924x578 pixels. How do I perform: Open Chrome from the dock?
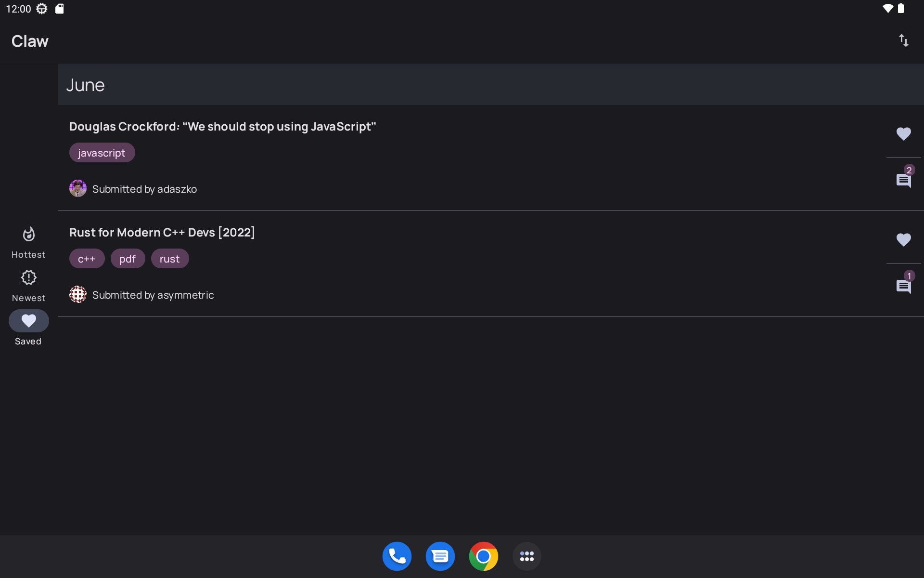pyautogui.click(x=483, y=556)
